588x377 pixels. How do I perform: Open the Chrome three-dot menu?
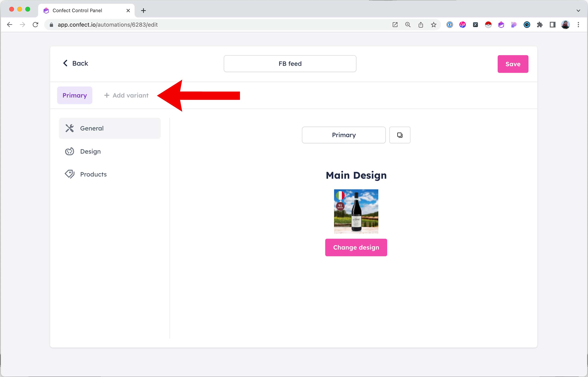click(x=579, y=25)
